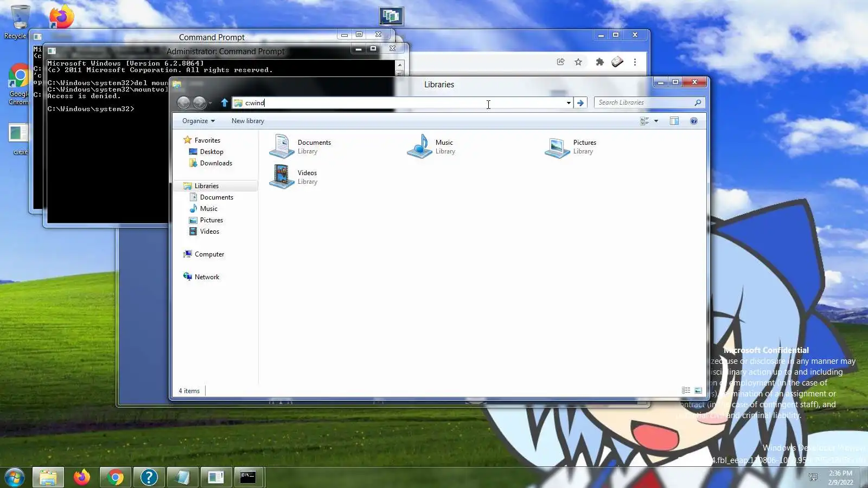Click the network icon in the system tray
Viewport: 868px width, 488px height.
click(813, 477)
